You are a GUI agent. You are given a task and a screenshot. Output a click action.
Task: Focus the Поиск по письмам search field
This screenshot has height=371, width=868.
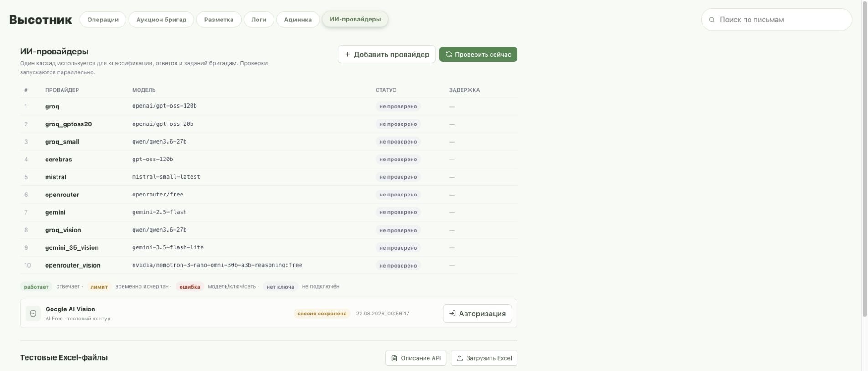point(776,20)
